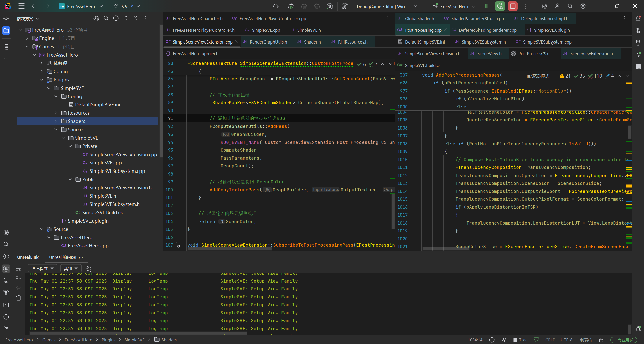Switch to PostProcessCS.usf tab
Viewport: 644px width, 344px height.
point(533,54)
